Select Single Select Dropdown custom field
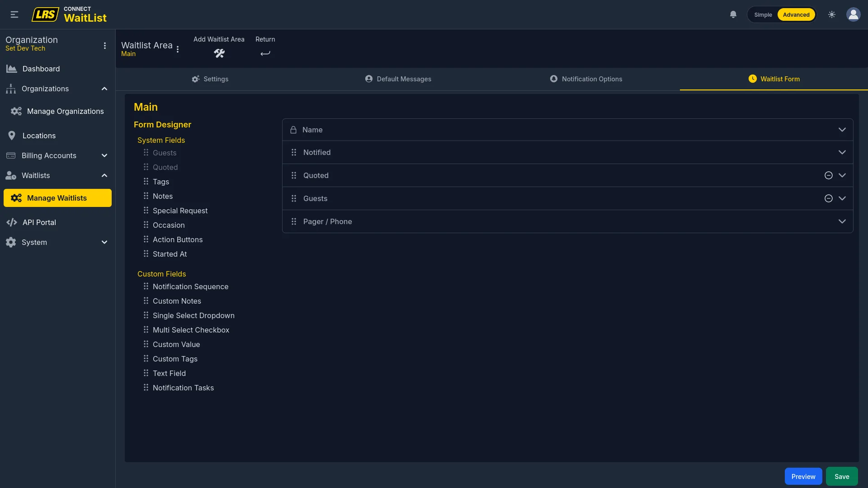868x488 pixels. tap(193, 315)
